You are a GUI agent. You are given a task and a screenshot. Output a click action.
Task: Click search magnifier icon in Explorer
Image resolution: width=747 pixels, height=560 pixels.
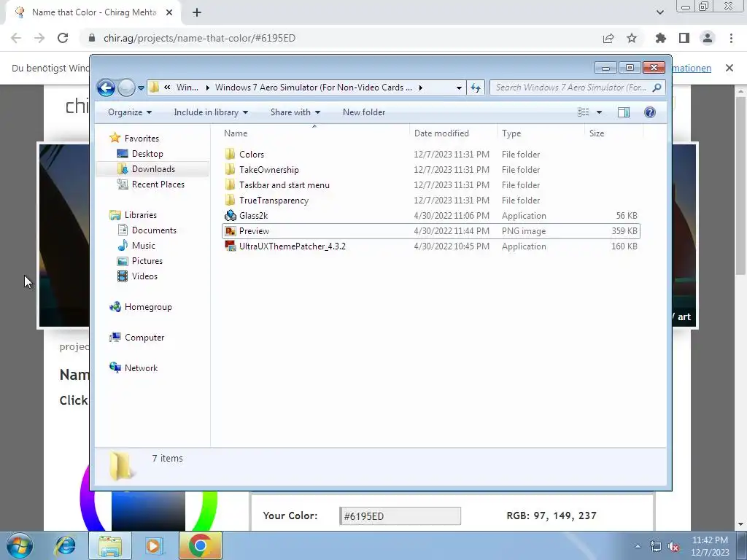[657, 87]
